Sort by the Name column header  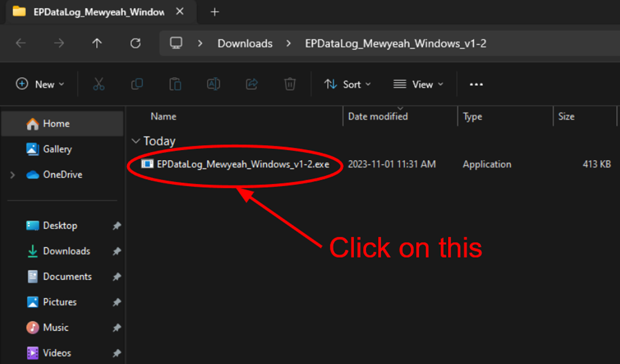163,117
